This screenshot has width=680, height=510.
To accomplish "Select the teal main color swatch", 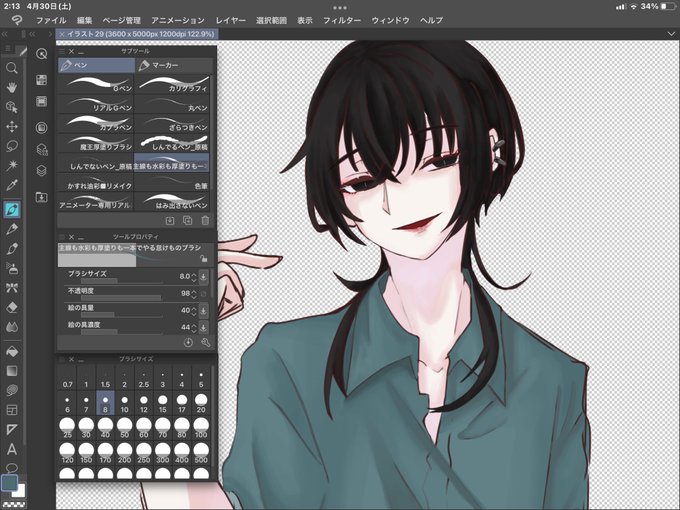I will 10,482.
